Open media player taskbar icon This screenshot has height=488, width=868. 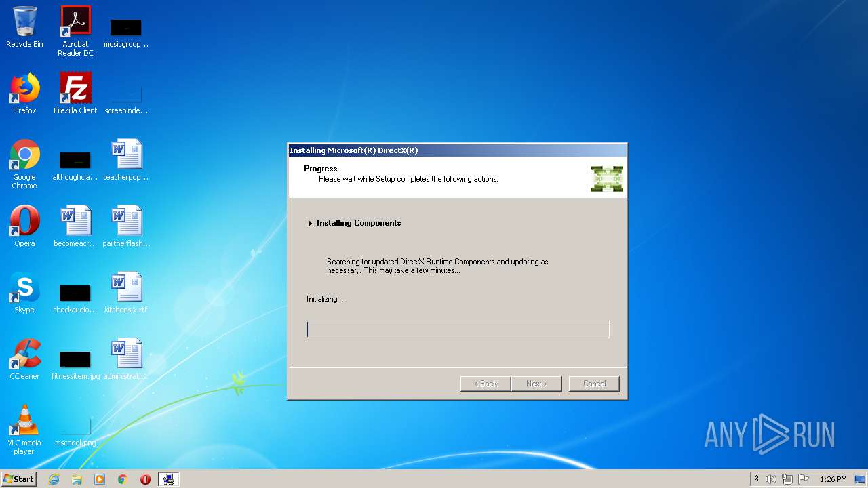click(x=100, y=479)
